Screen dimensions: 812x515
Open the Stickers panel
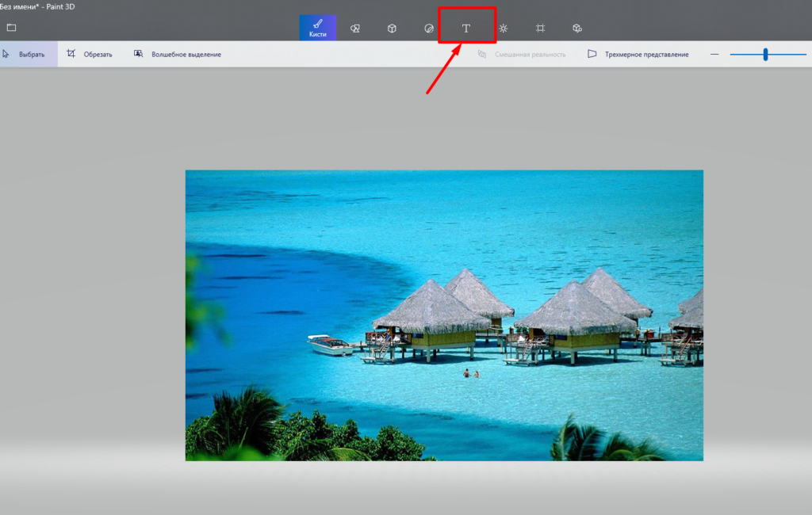pyautogui.click(x=429, y=27)
